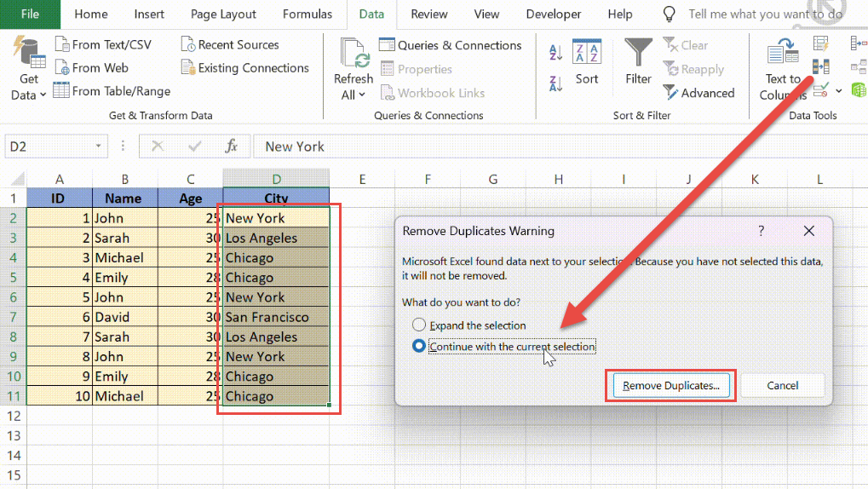
Task: Click the Name Box showing D2
Action: coord(49,147)
